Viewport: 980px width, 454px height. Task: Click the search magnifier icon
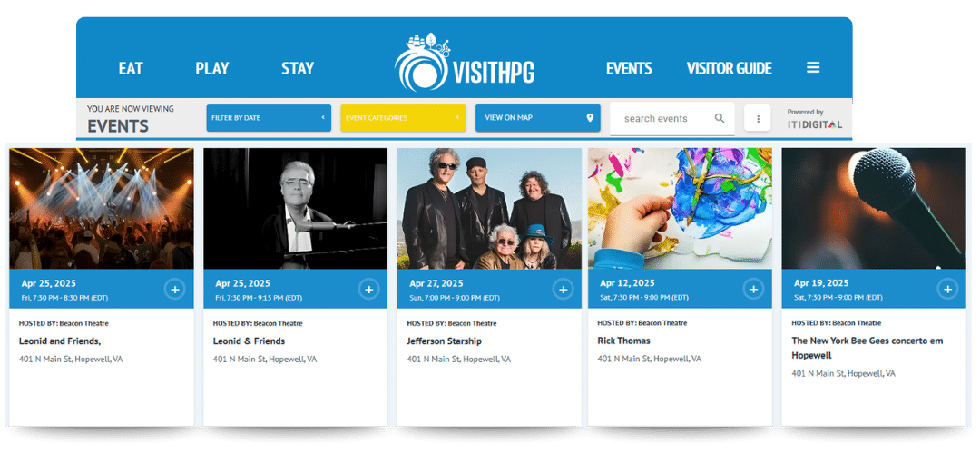click(720, 118)
